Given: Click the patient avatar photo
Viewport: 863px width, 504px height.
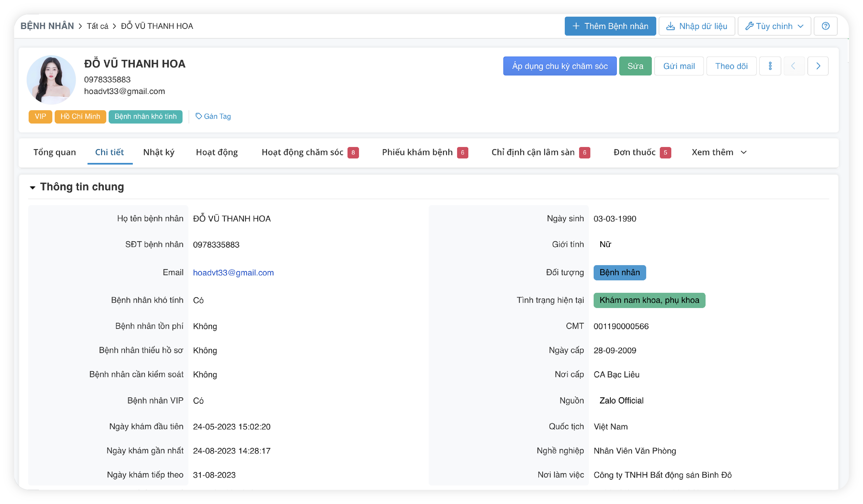Looking at the screenshot, I should coord(51,79).
